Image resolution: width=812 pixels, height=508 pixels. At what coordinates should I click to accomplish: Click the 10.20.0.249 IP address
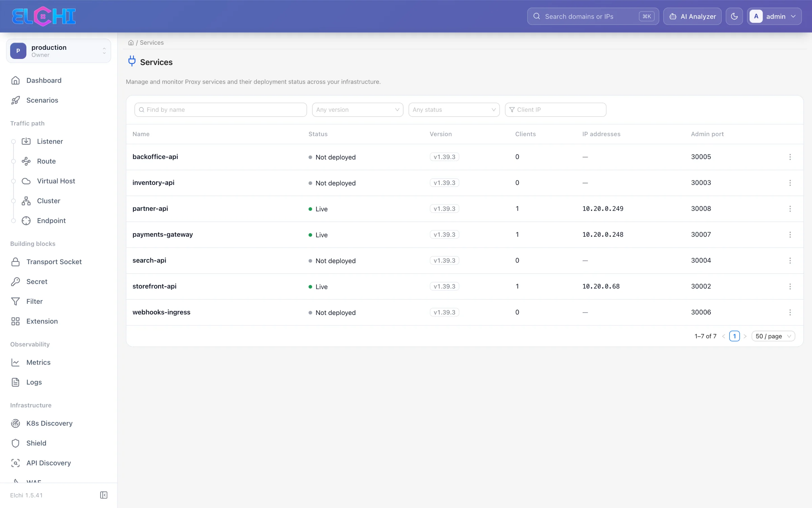(x=603, y=209)
